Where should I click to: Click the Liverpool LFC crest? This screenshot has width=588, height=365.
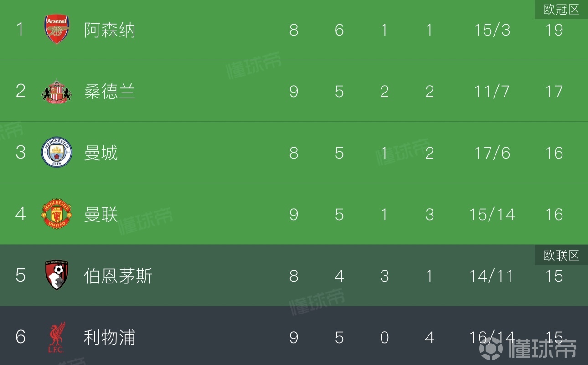(x=57, y=337)
